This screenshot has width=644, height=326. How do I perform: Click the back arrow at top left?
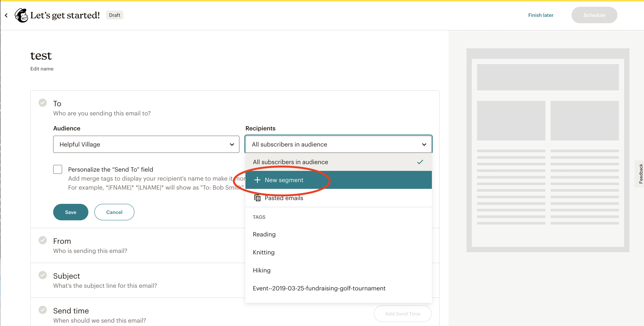click(6, 15)
